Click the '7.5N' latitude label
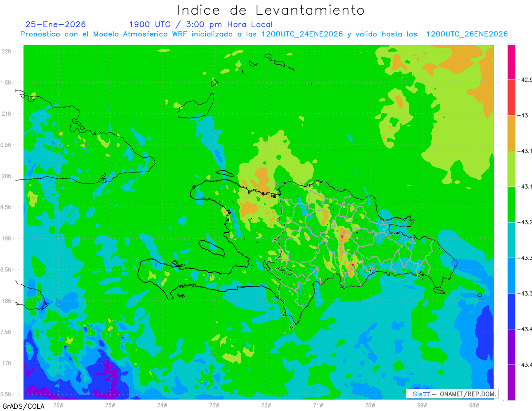The image size is (532, 411). (6, 332)
